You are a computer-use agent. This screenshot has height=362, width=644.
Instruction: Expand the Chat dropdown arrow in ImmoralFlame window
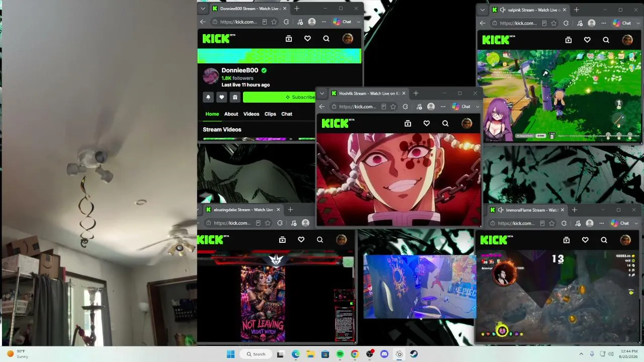[636, 223]
